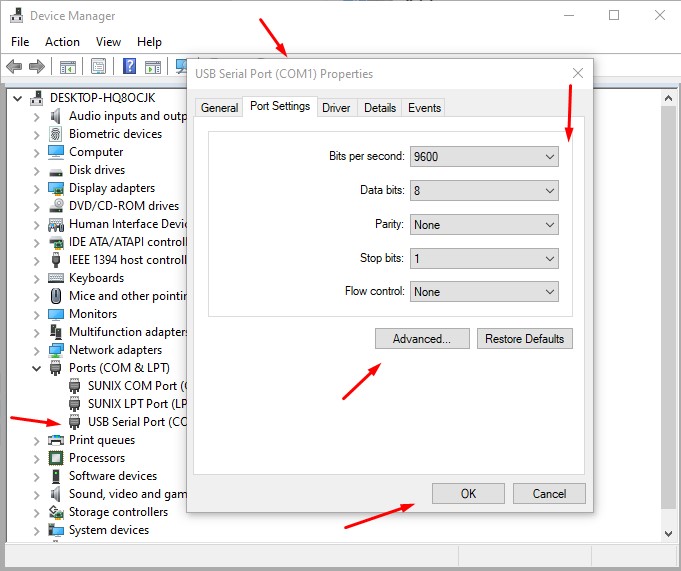
Task: Select SUNIX LPT Port tree item
Action: coord(137,404)
